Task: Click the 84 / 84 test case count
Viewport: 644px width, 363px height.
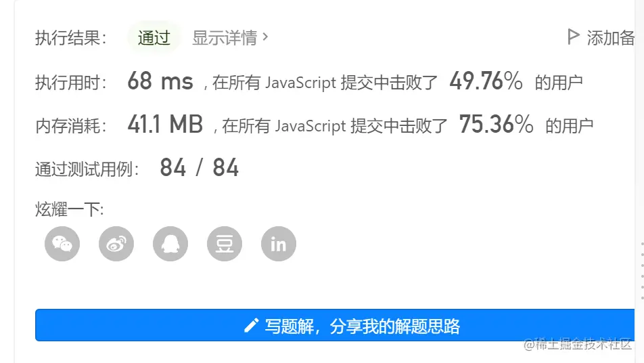Action: (x=199, y=167)
